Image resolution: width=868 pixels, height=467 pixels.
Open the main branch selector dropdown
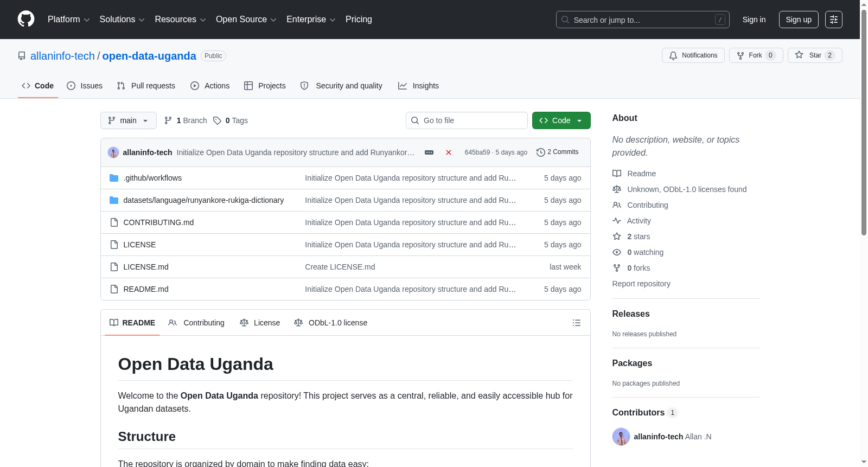click(x=129, y=120)
